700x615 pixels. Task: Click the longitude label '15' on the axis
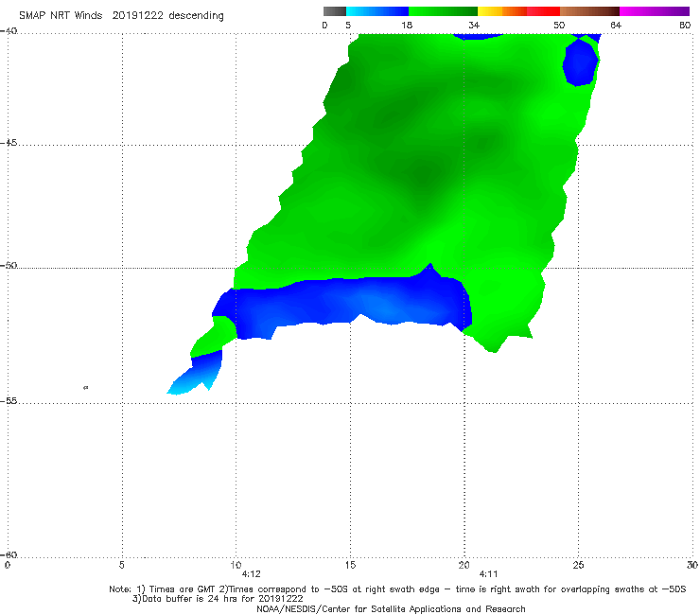pyautogui.click(x=350, y=565)
